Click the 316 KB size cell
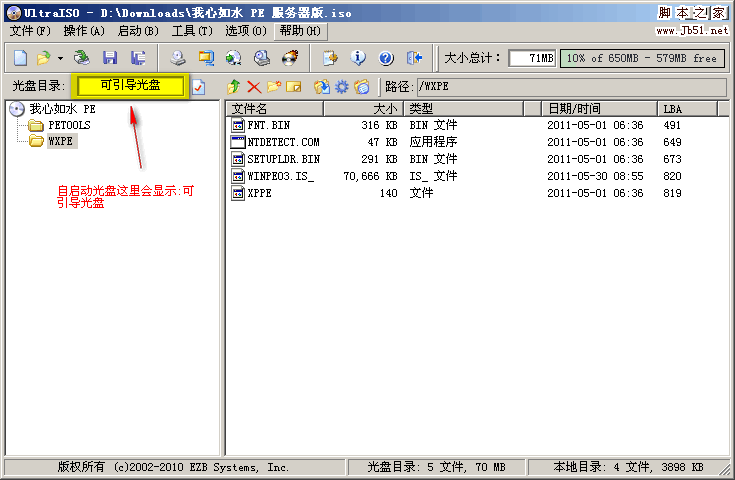Image resolution: width=735 pixels, height=480 pixels. [x=379, y=125]
